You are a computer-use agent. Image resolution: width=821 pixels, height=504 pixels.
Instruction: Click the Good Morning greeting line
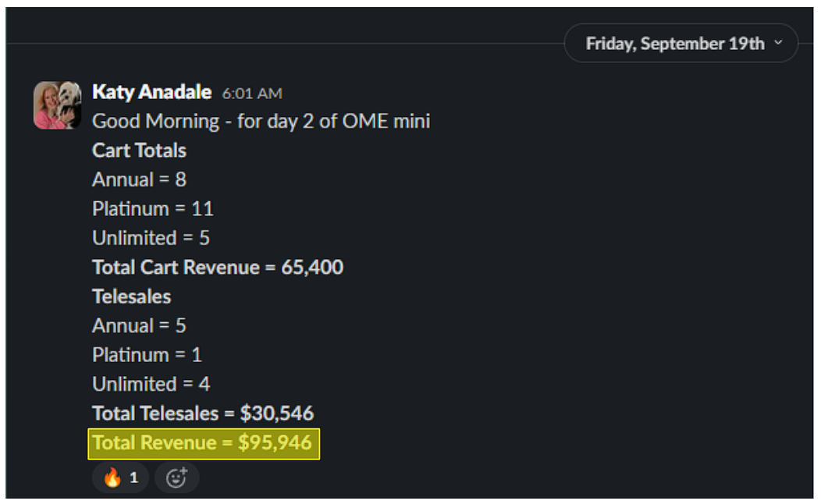point(261,122)
